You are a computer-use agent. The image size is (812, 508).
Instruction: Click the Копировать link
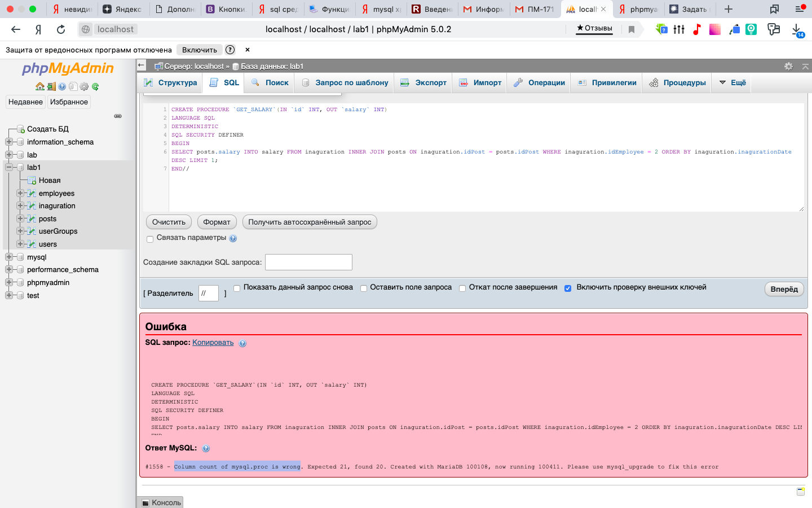click(x=213, y=343)
